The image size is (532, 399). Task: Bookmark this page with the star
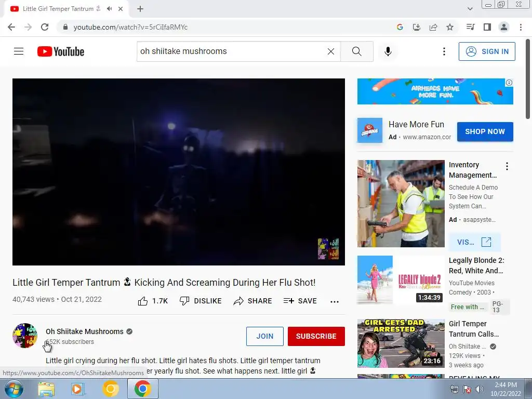point(450,27)
